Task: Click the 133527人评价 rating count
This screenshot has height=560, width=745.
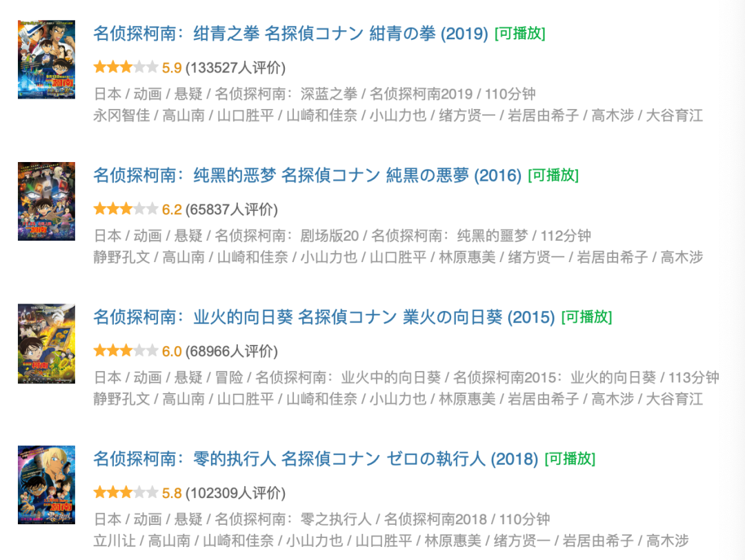Action: (236, 68)
